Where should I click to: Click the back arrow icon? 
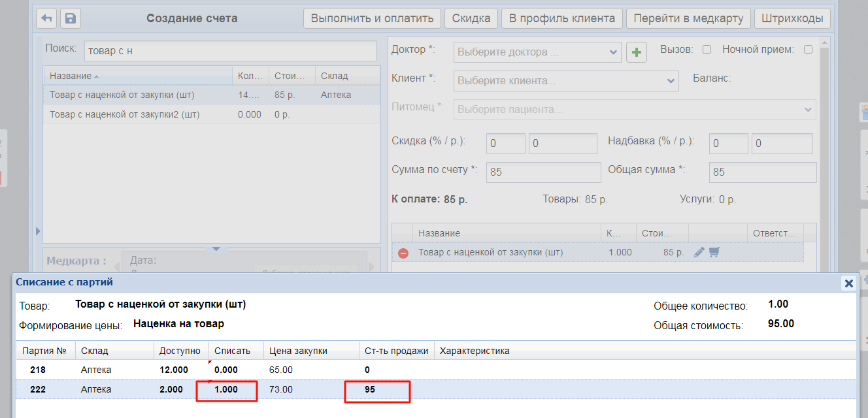click(46, 18)
